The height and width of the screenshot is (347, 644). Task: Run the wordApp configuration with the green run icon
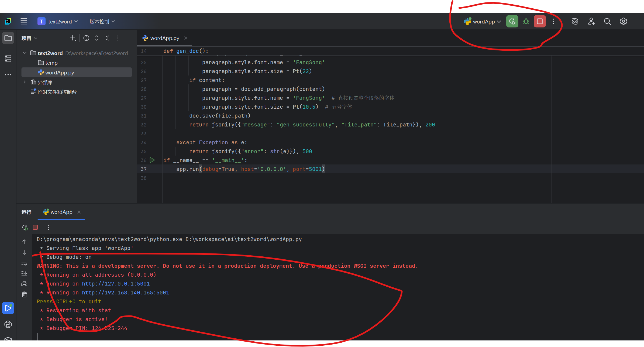[512, 21]
